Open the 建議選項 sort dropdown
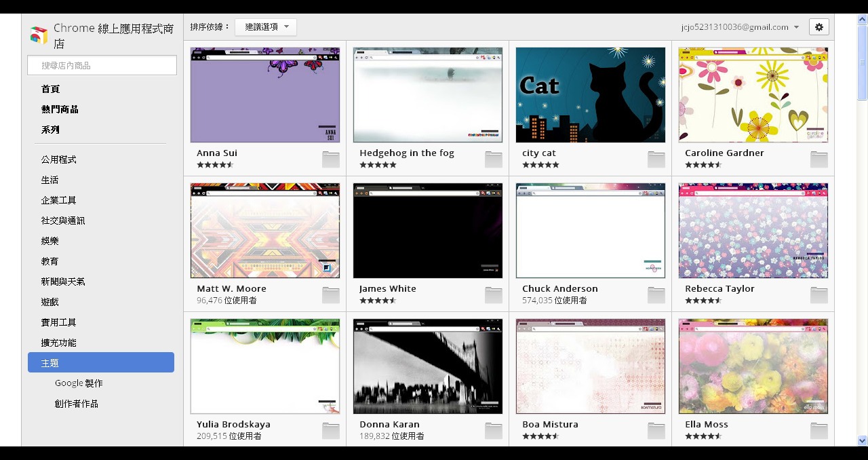Screen dimensions: 868x460 [266, 27]
